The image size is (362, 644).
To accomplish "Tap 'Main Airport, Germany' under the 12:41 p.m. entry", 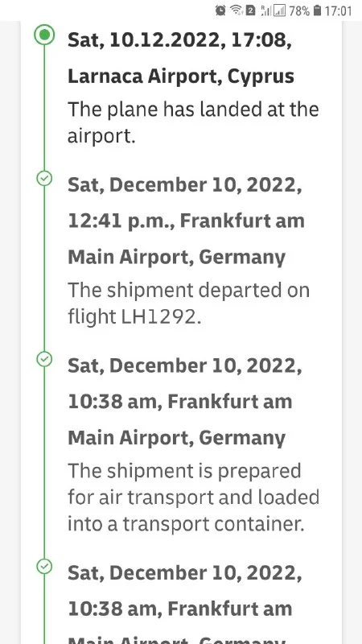I will 176,258.
